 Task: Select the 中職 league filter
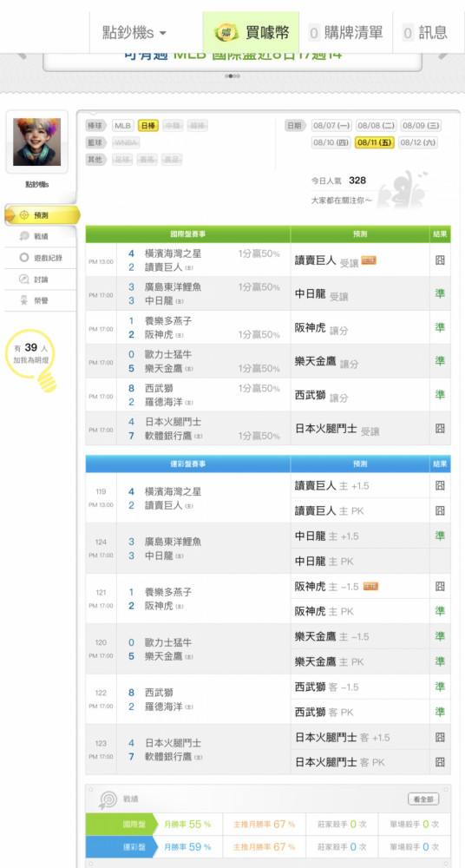(174, 126)
